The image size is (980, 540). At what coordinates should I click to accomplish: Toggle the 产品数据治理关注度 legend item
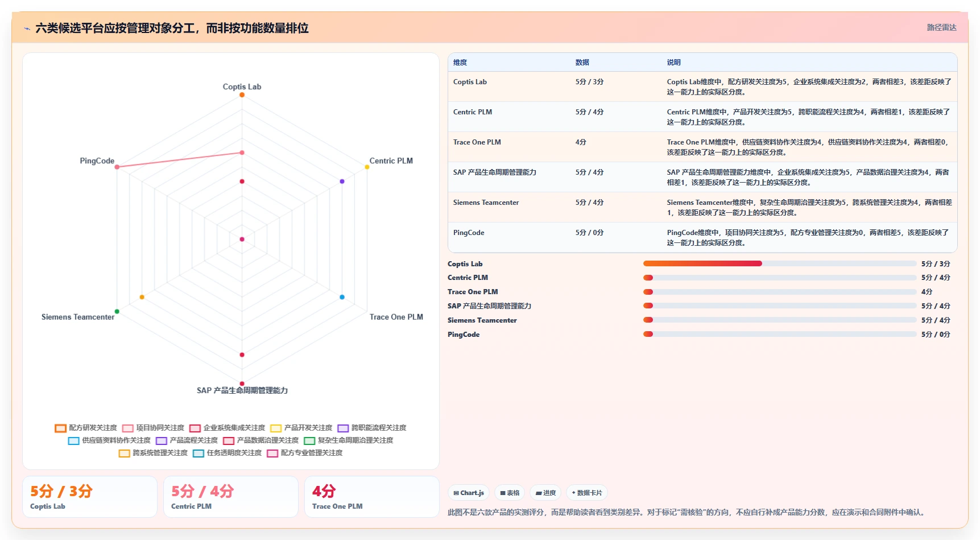pyautogui.click(x=261, y=440)
